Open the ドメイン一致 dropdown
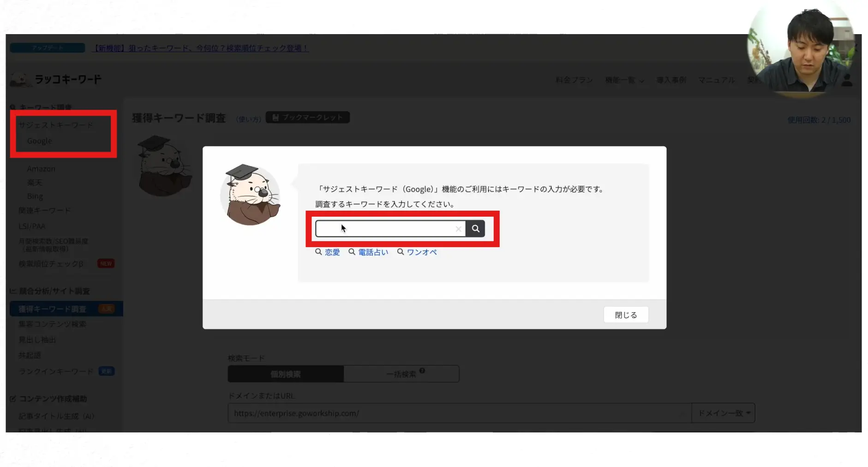This screenshot has width=868, height=467. pyautogui.click(x=723, y=413)
